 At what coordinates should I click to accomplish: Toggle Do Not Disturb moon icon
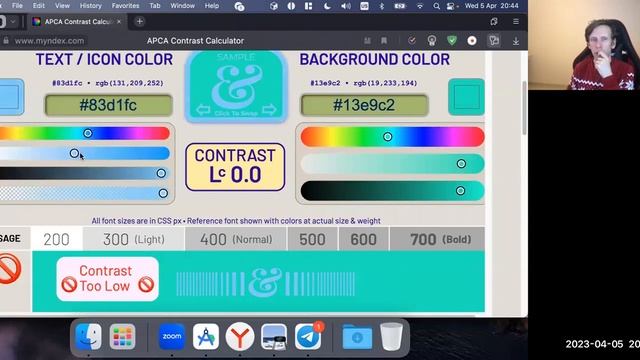[x=327, y=6]
